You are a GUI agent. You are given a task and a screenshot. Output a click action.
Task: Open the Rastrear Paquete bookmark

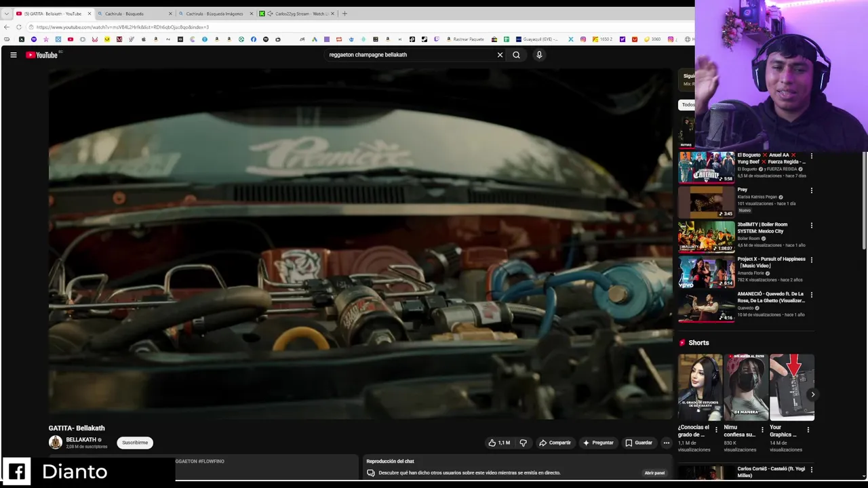466,39
